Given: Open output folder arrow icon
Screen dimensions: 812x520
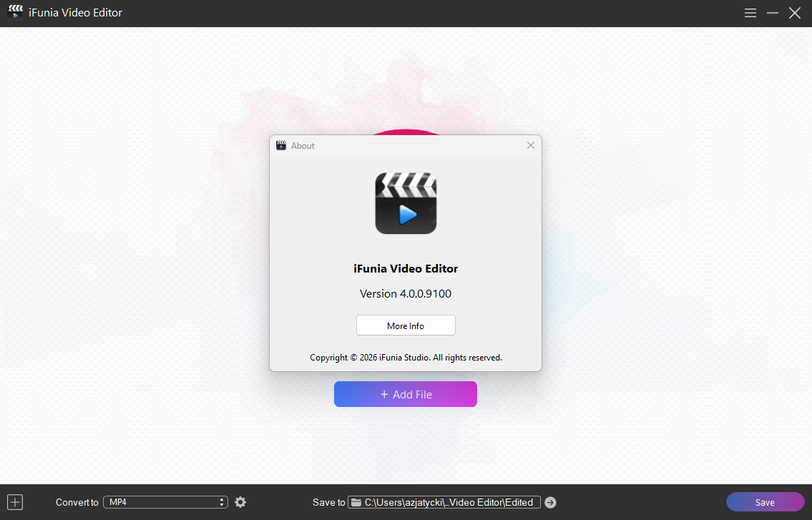Looking at the screenshot, I should pos(550,502).
